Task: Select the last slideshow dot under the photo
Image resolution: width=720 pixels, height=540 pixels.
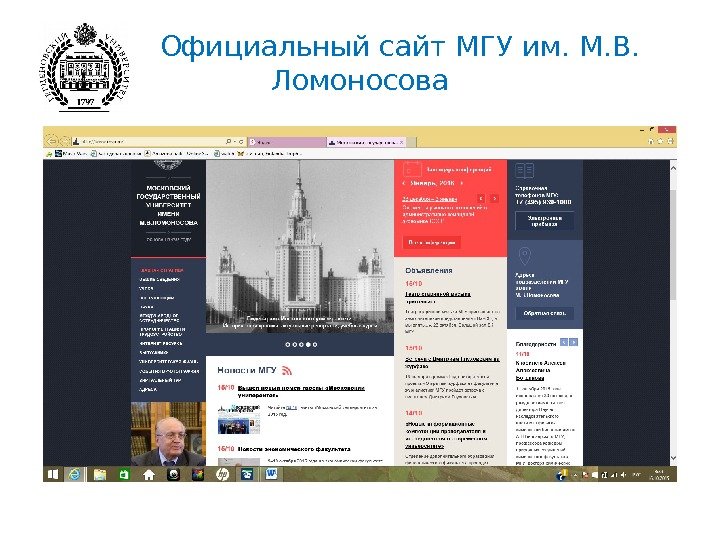Action: tap(315, 344)
